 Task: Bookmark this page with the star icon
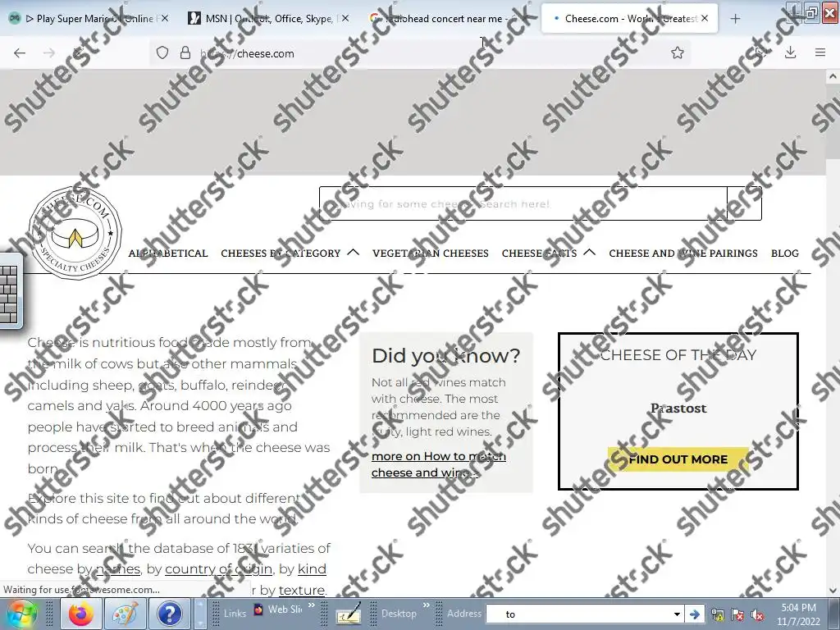(677, 53)
